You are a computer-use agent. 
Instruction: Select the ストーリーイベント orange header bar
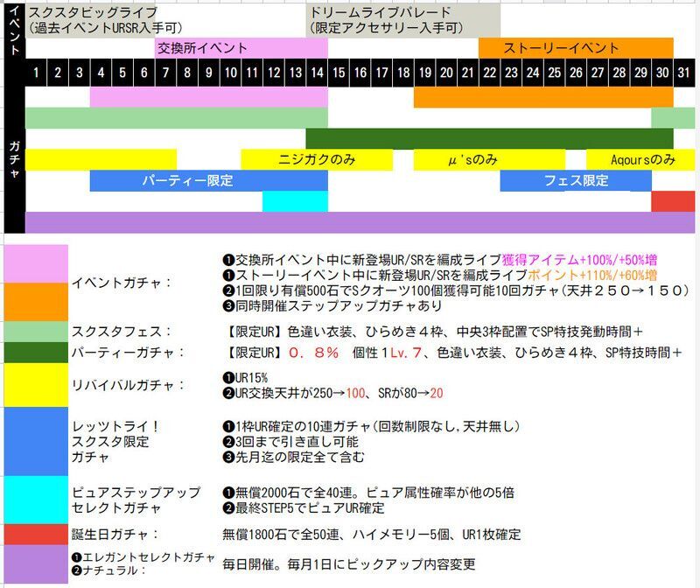pos(575,48)
